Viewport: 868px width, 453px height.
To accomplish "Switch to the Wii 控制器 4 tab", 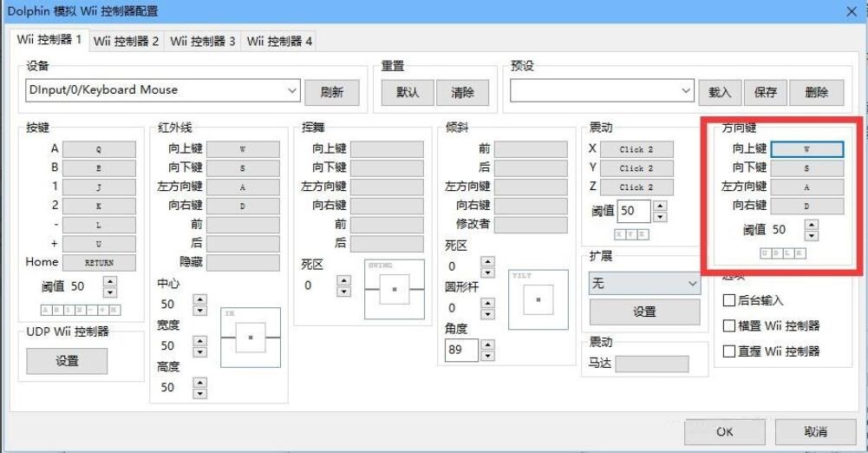I will pos(279,41).
